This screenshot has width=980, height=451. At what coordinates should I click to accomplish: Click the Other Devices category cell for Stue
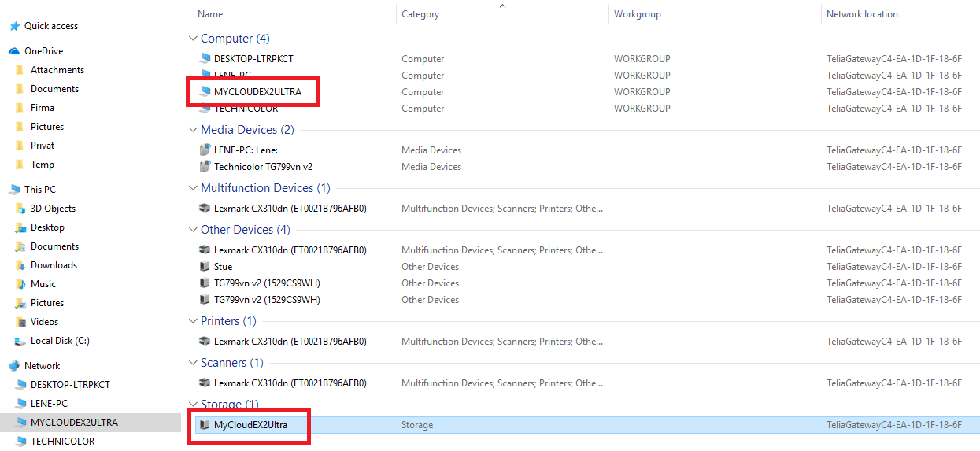[x=430, y=267]
